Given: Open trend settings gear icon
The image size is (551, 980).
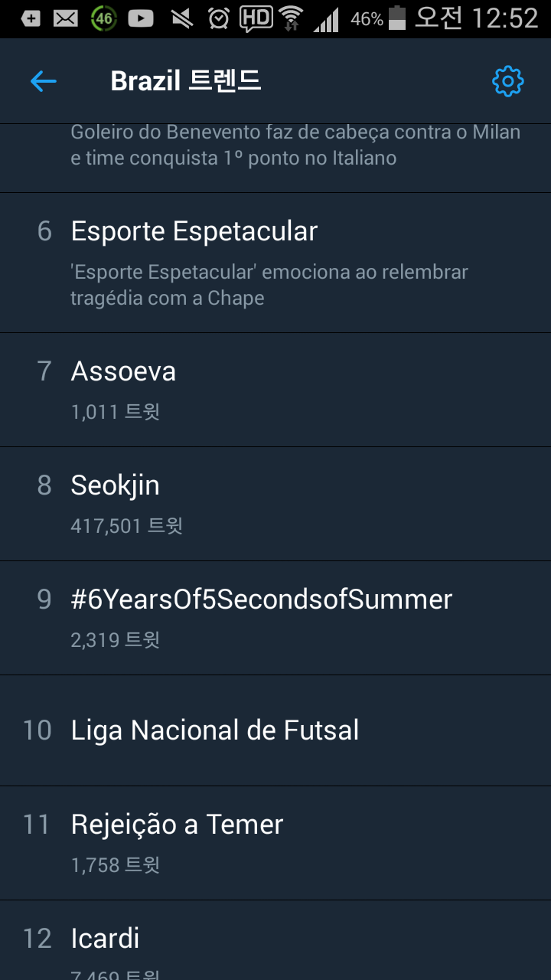Looking at the screenshot, I should click(507, 81).
